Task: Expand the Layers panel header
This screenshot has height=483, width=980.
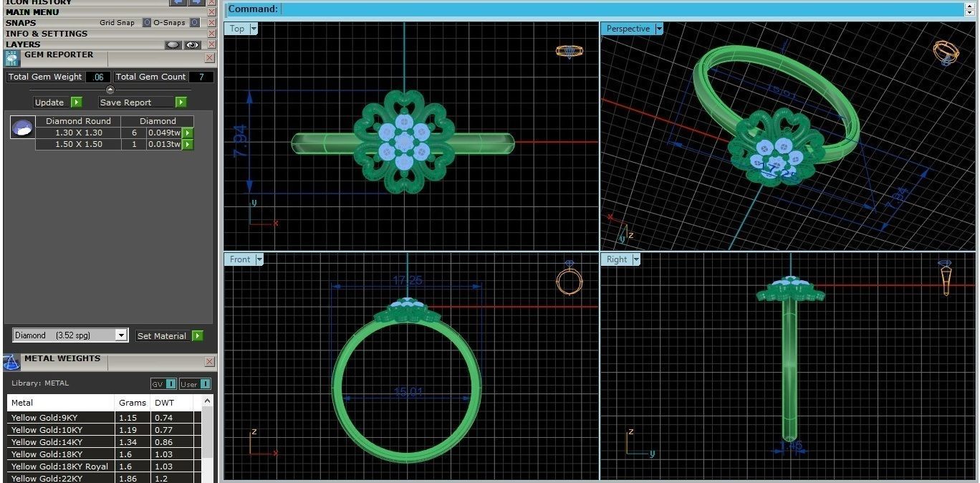Action: [x=24, y=44]
